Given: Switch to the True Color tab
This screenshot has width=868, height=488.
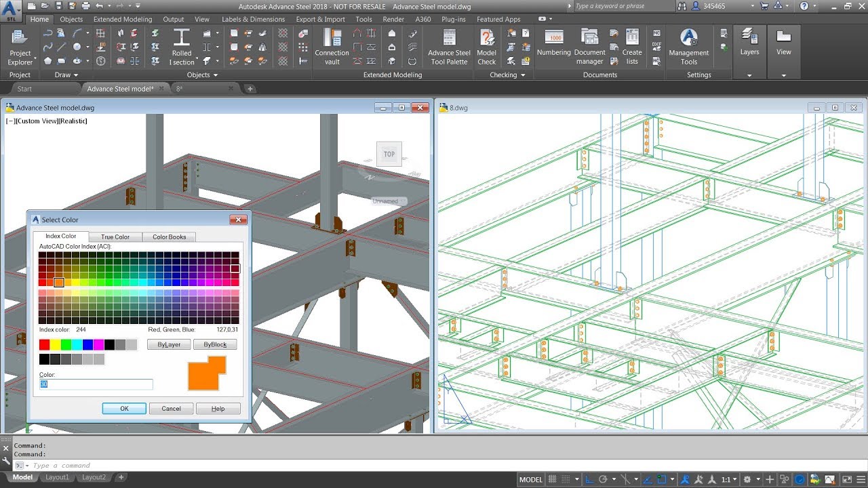Looking at the screenshot, I should pos(115,237).
